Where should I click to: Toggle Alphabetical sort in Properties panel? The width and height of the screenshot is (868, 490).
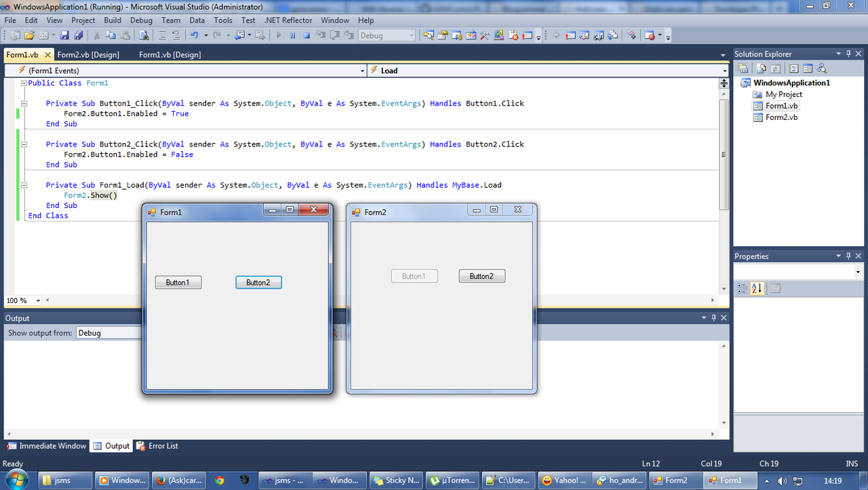click(x=757, y=288)
